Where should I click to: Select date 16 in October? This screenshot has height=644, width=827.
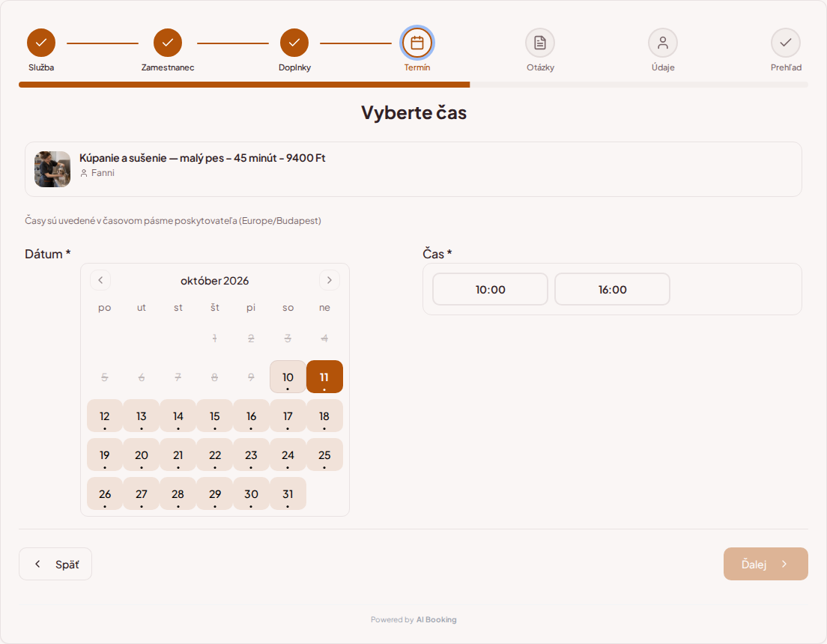251,416
